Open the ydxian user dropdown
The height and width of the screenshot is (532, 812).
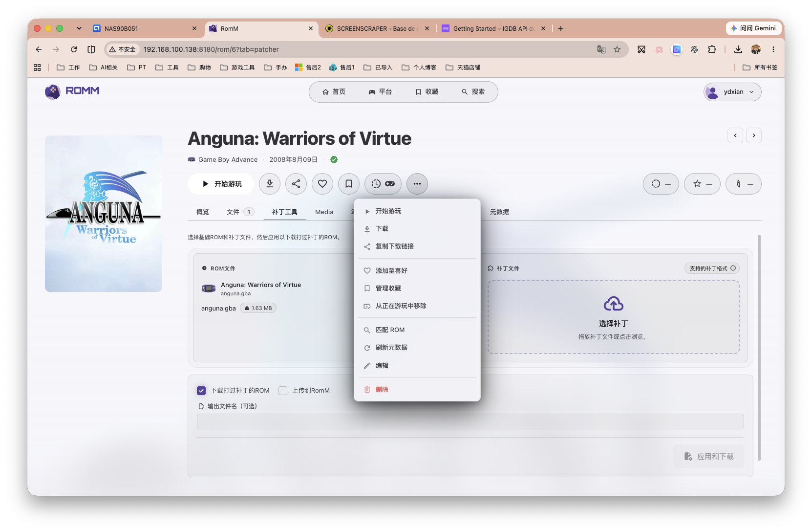732,92
